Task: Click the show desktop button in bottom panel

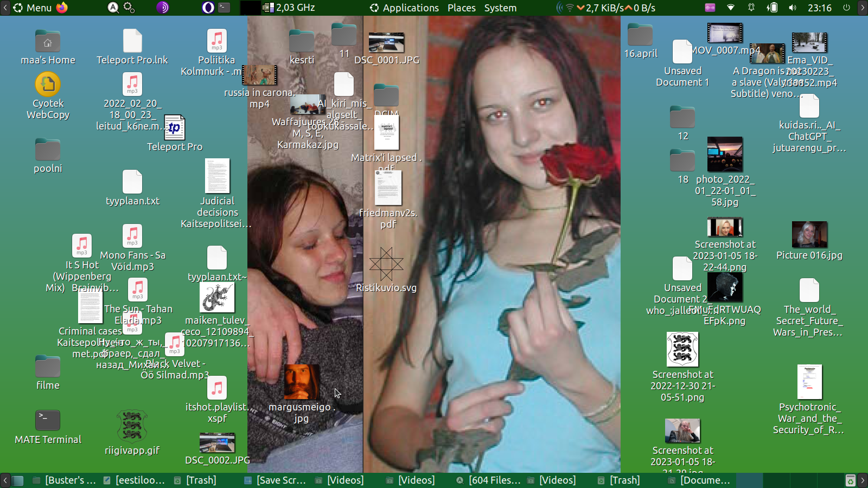Action: point(18,480)
